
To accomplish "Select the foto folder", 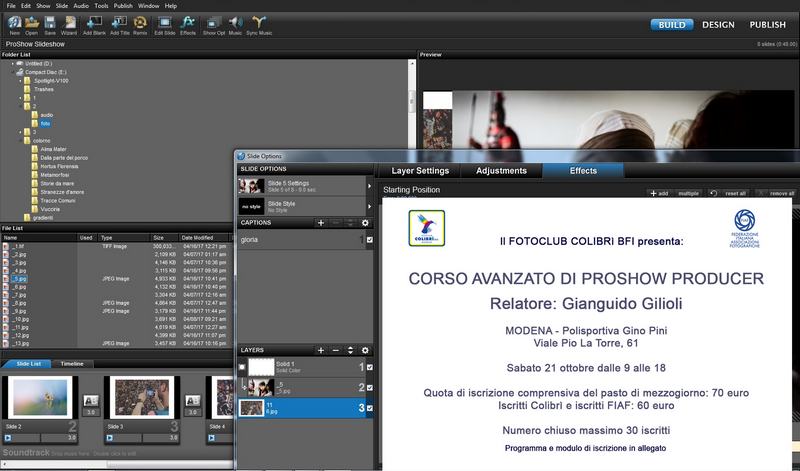I will (45, 123).
